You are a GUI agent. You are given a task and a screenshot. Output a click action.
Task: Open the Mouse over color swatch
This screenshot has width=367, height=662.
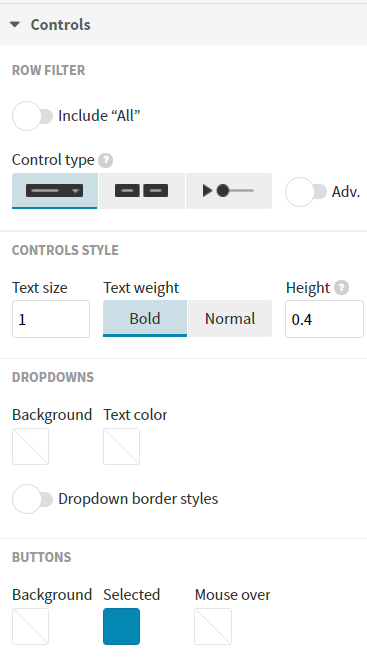pos(213,627)
